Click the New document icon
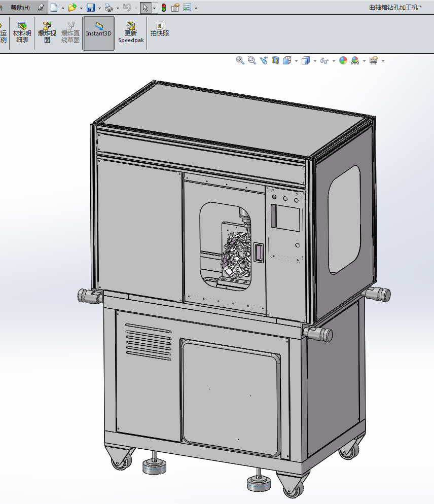The width and height of the screenshot is (434, 504). click(x=54, y=8)
